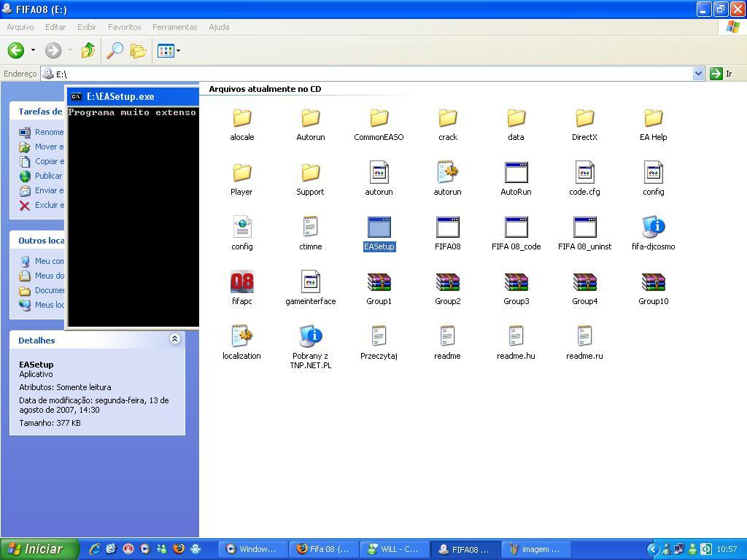This screenshot has width=747, height=560.
Task: Go up one folder level
Action: click(x=88, y=50)
